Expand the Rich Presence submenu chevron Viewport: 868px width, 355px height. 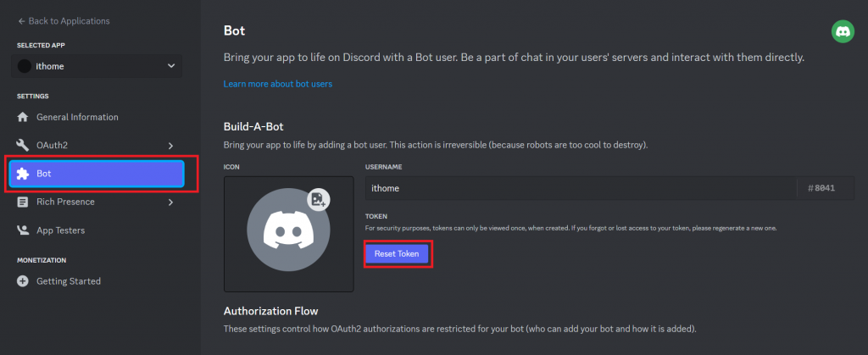[170, 202]
